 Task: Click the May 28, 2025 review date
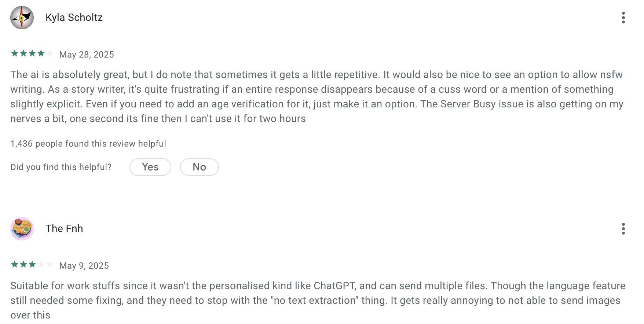coord(87,55)
